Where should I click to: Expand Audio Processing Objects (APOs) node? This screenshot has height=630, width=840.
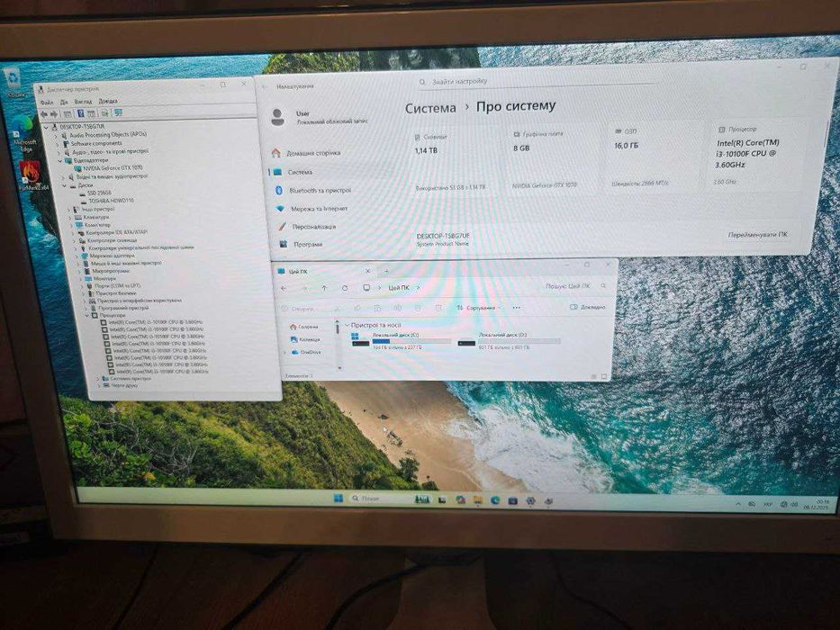pos(58,136)
